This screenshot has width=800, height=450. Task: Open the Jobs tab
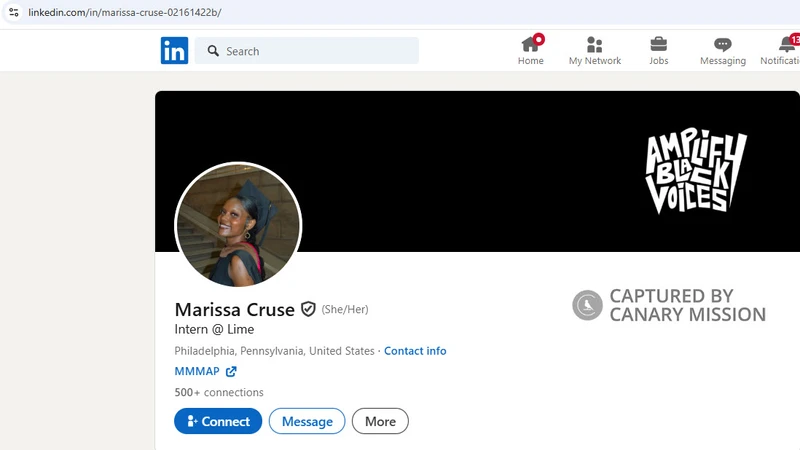(x=659, y=51)
